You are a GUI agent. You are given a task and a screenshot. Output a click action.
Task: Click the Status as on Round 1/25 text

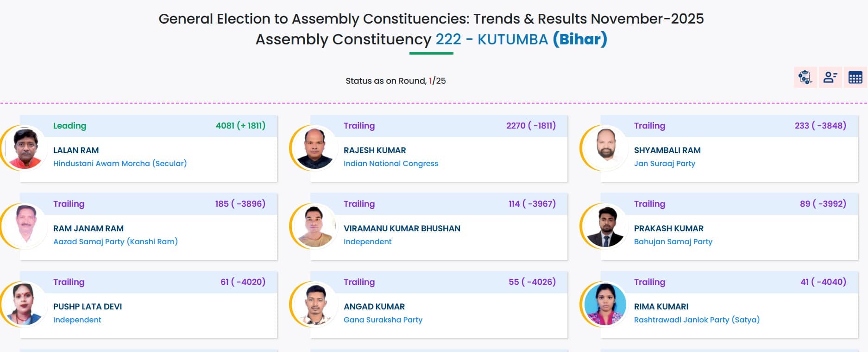point(395,81)
